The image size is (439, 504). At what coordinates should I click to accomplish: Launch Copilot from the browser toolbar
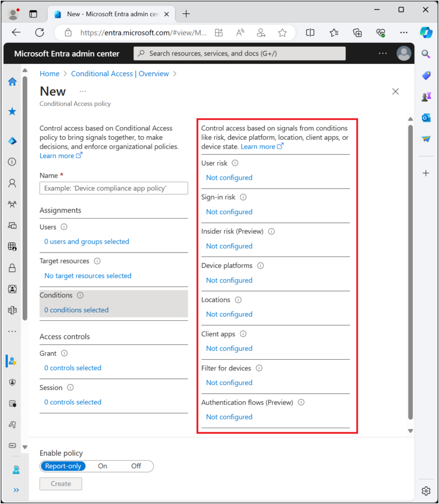tap(426, 32)
